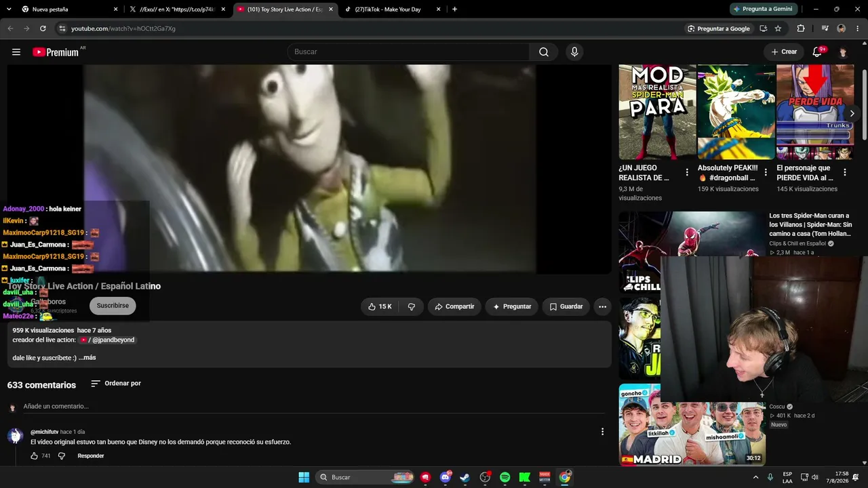
Task: Bookmark this page with the star icon
Action: coord(778,28)
